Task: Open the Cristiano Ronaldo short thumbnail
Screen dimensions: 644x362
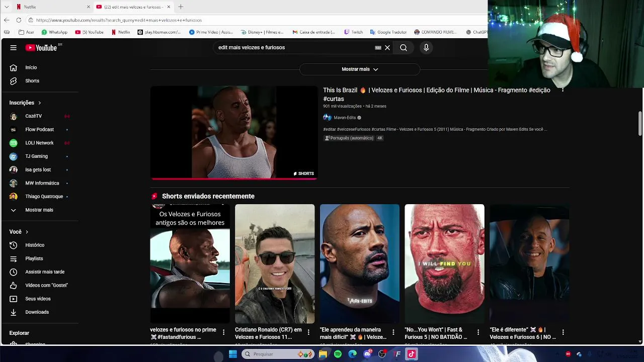Action: click(x=275, y=264)
